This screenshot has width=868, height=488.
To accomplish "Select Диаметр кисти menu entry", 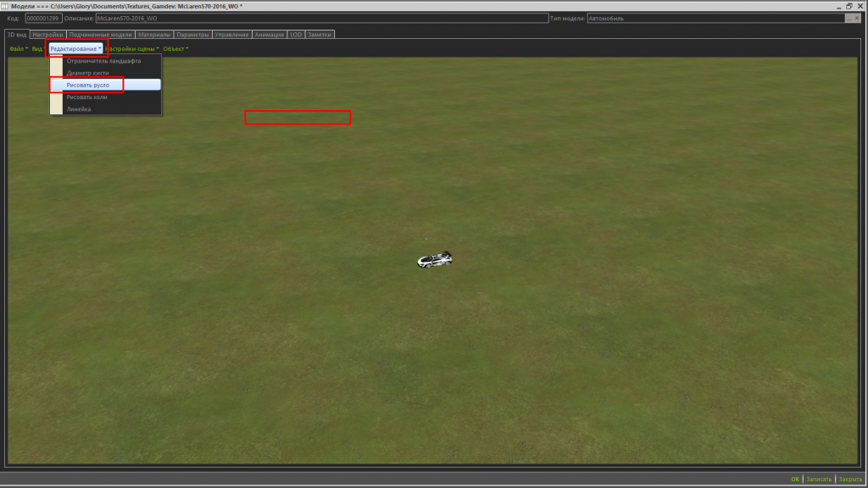I will pos(105,73).
